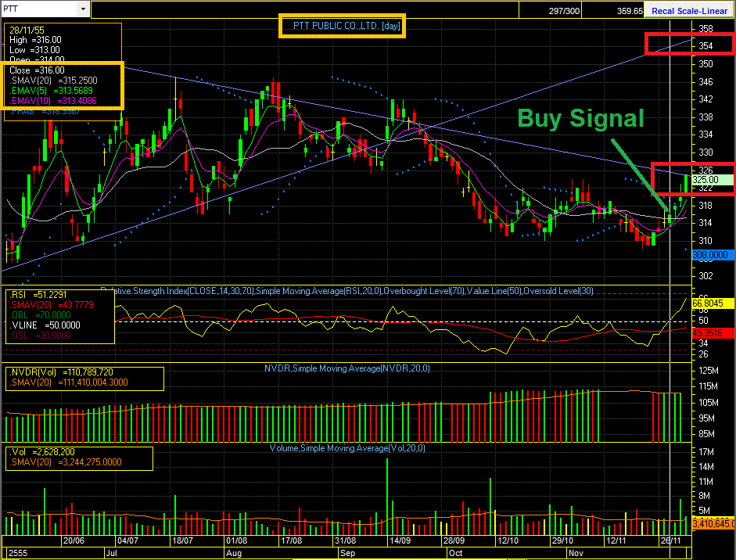
Task: Click the 04/07 date marker on the time axis
Action: coord(127,540)
